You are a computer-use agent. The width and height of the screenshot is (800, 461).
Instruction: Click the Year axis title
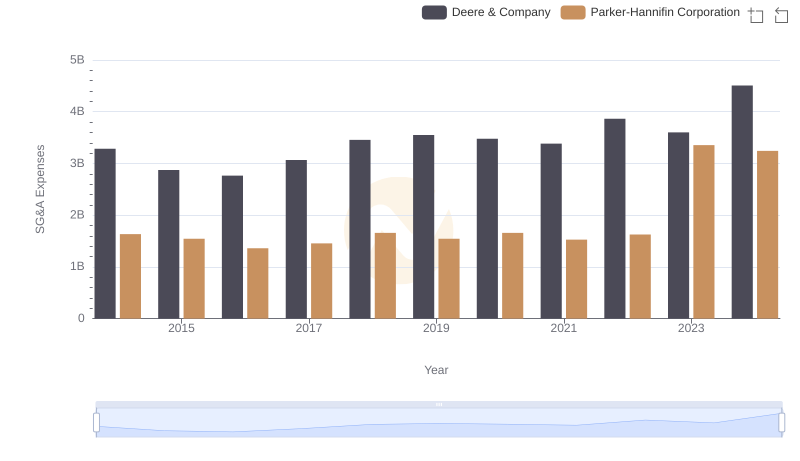pos(436,370)
